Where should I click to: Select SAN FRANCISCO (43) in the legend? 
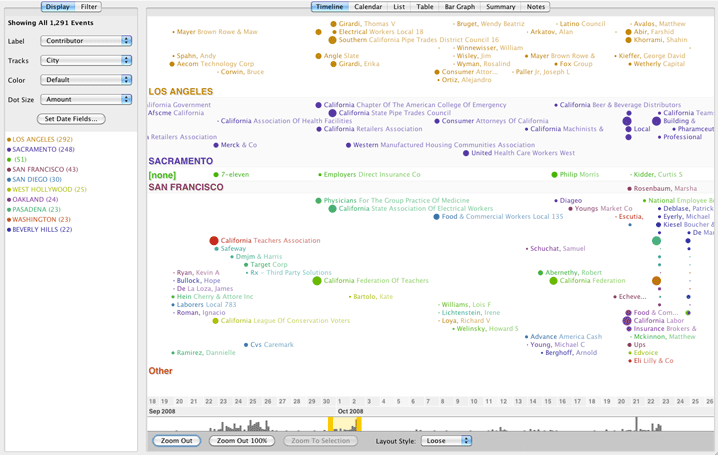45,169
